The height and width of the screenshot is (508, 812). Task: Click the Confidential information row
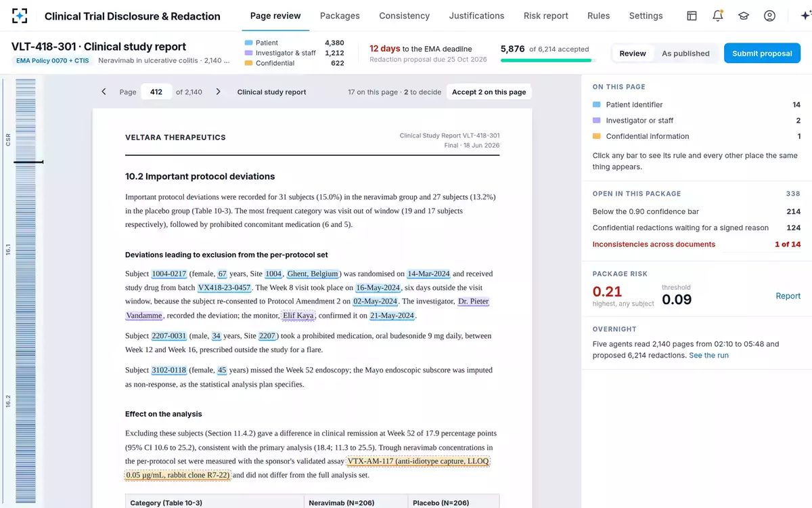(696, 136)
